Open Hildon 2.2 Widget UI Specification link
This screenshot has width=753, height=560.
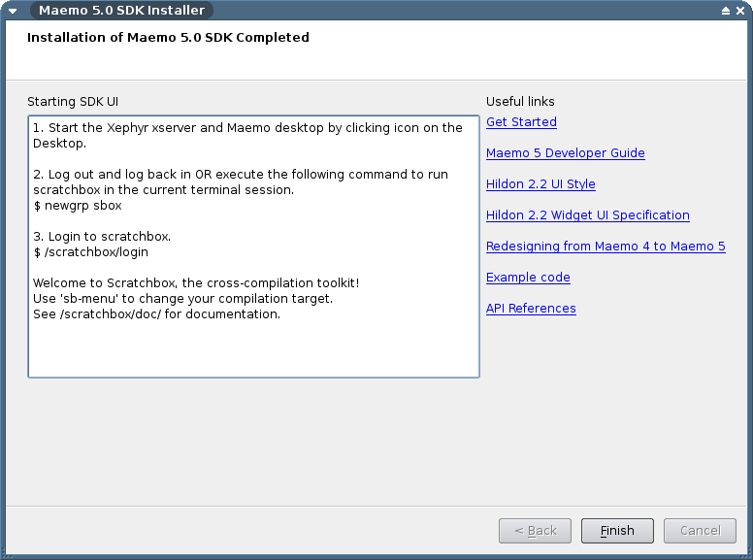click(587, 215)
